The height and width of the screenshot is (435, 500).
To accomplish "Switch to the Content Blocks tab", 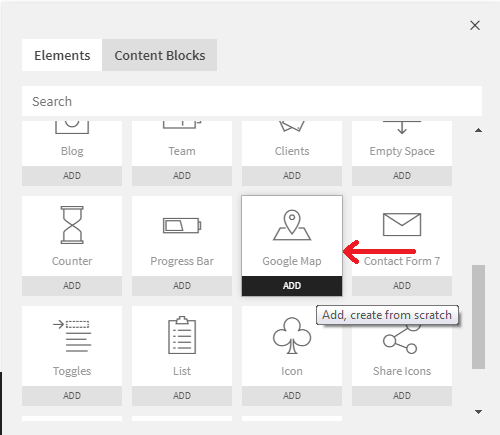I will click(x=160, y=55).
